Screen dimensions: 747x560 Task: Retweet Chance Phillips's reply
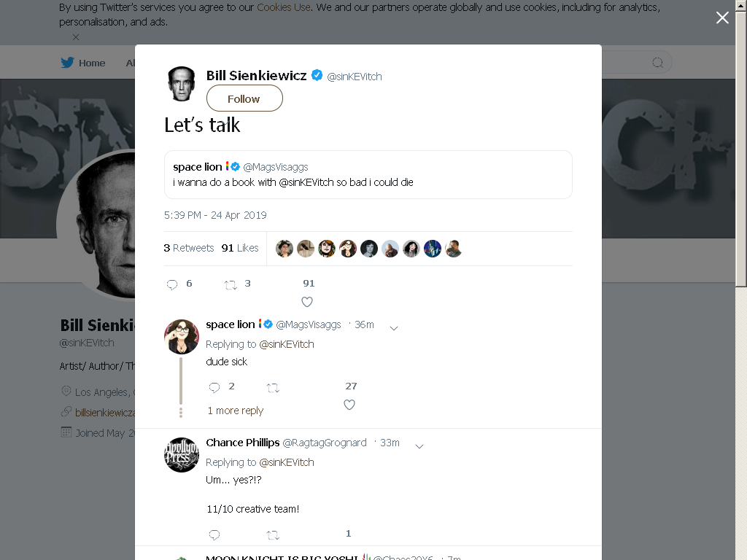click(x=273, y=535)
